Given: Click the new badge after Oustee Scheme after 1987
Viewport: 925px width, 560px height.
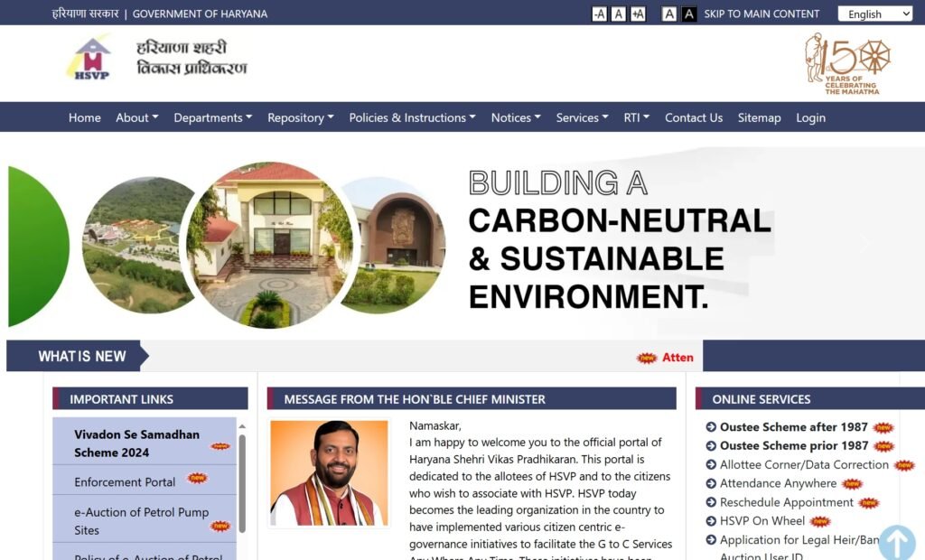Looking at the screenshot, I should click(883, 428).
